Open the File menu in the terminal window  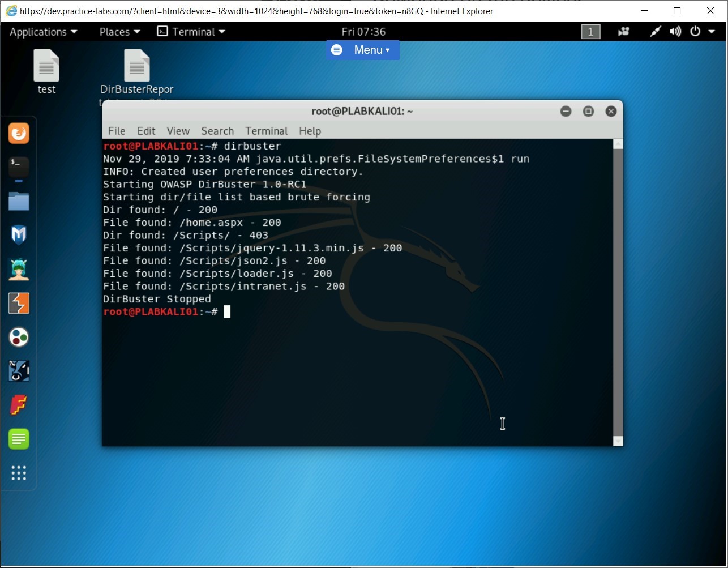pyautogui.click(x=117, y=131)
